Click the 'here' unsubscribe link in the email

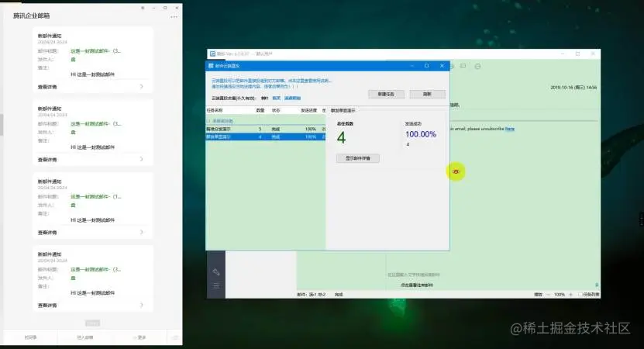[x=510, y=129]
